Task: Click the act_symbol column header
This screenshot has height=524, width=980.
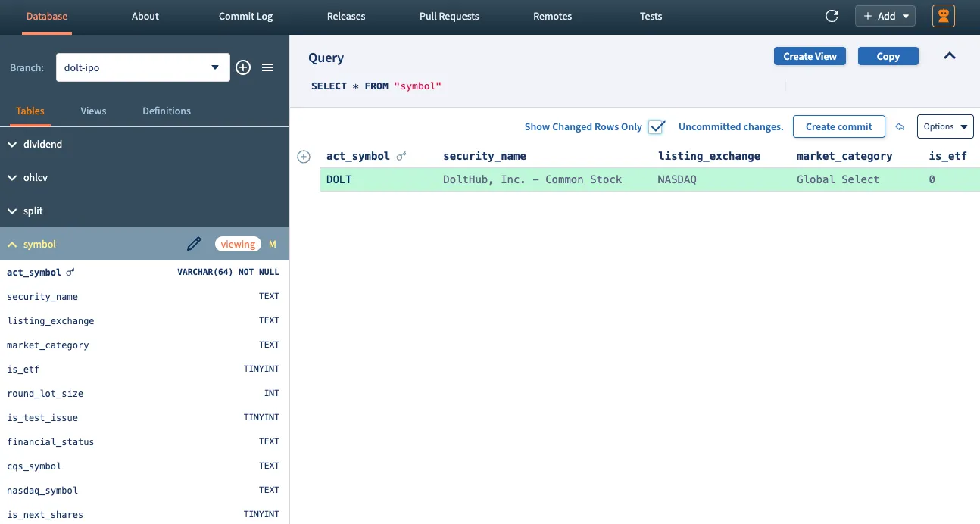Action: [x=358, y=156]
